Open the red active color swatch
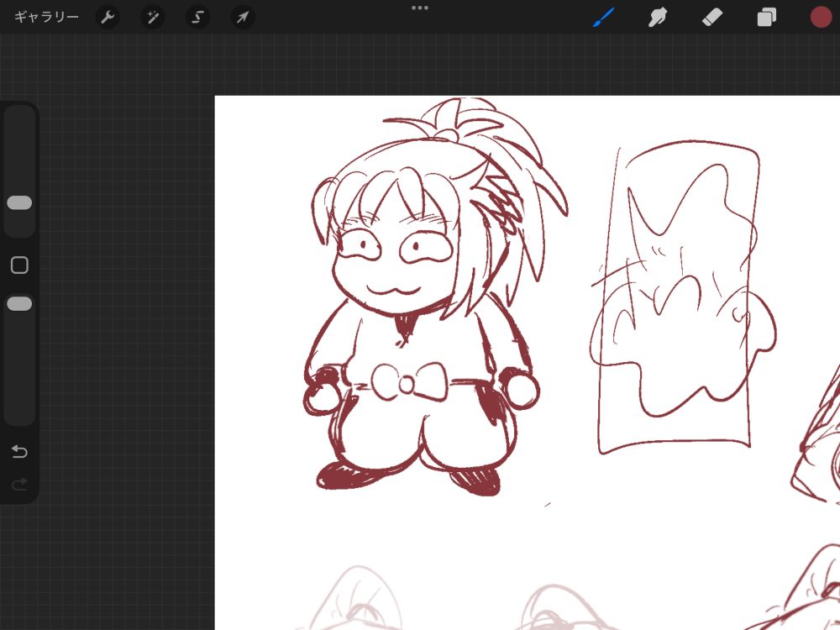This screenshot has width=840, height=630. click(821, 17)
